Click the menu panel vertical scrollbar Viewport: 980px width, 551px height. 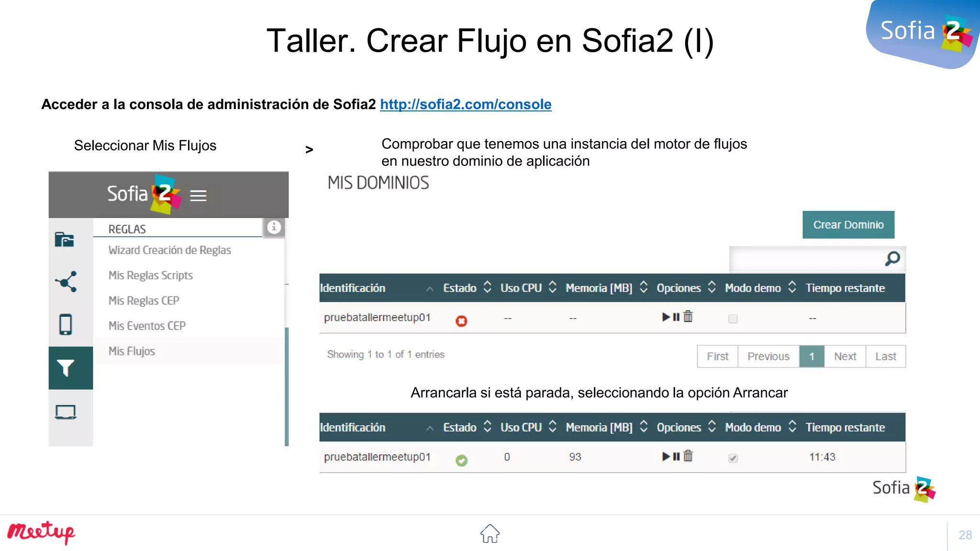287,386
